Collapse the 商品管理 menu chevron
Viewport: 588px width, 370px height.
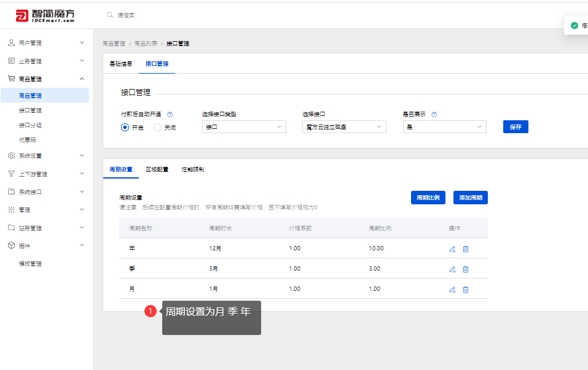(x=82, y=79)
